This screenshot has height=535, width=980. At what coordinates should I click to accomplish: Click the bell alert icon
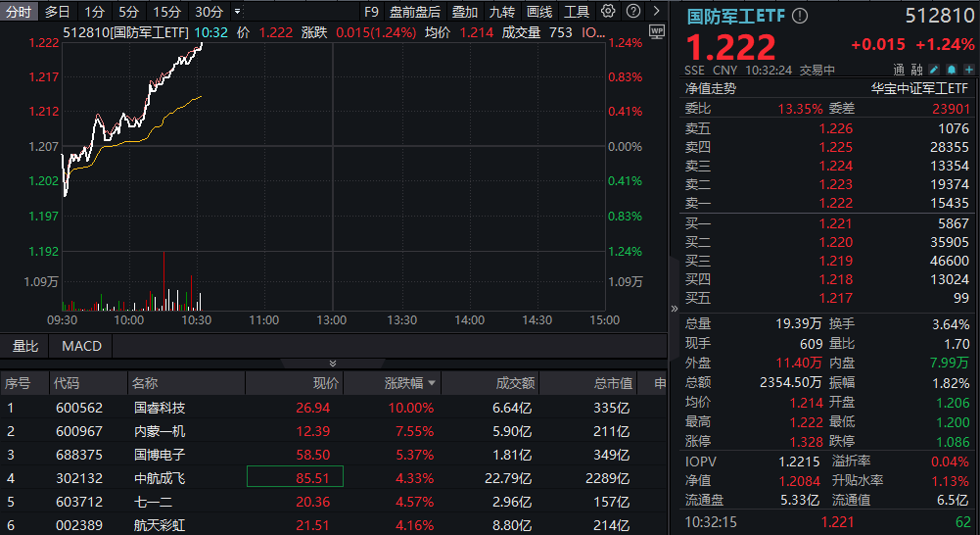point(952,70)
